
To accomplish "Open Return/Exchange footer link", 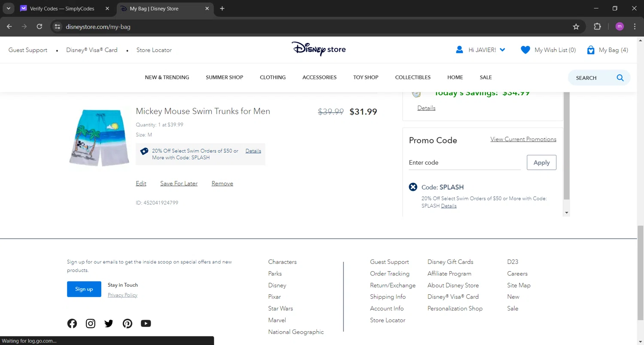I will pyautogui.click(x=393, y=285).
